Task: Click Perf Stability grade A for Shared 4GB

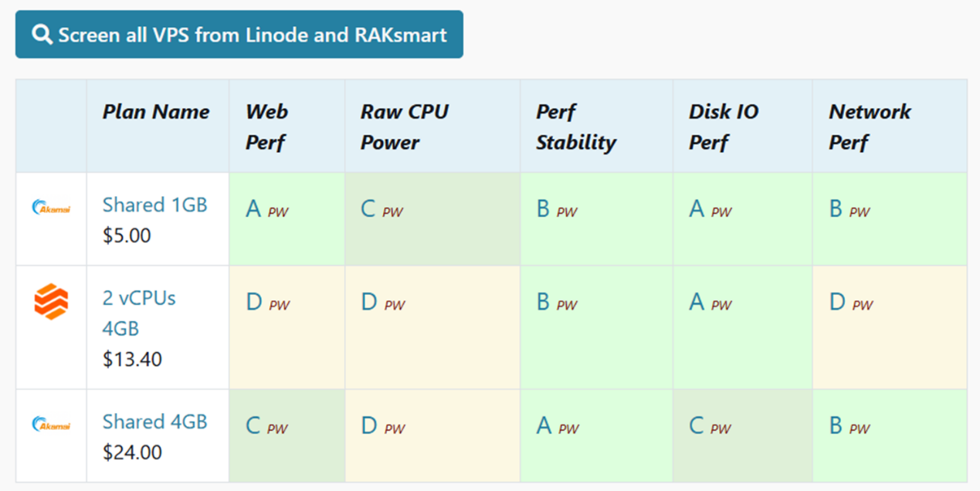Action: 544,425
